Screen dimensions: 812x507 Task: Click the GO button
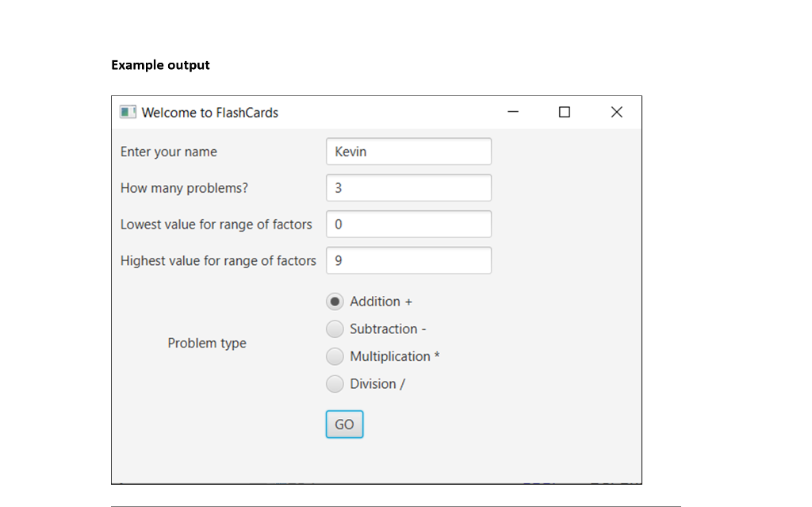(343, 424)
